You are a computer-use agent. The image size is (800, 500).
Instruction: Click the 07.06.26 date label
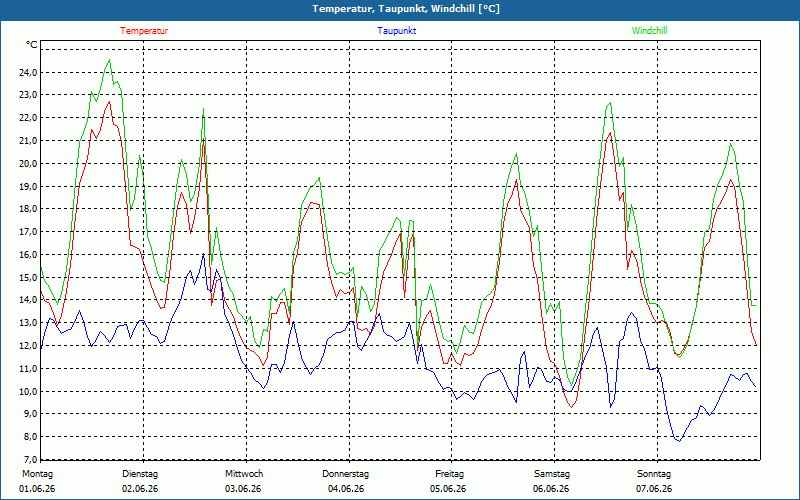[654, 489]
